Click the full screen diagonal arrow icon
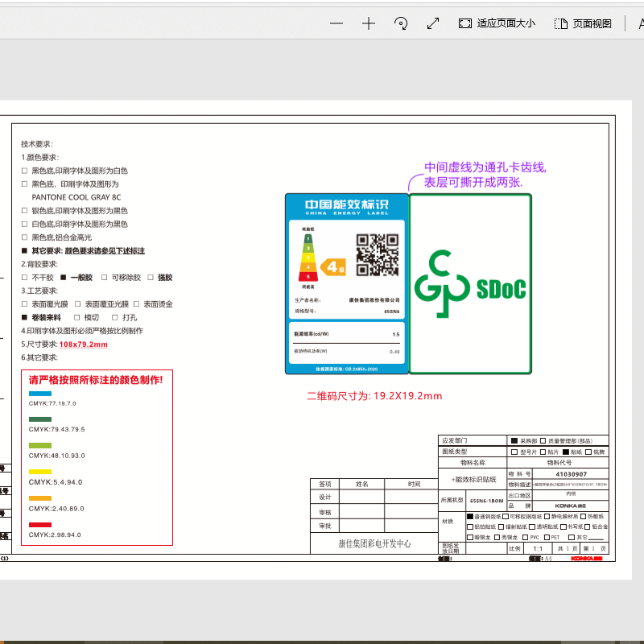 [433, 23]
